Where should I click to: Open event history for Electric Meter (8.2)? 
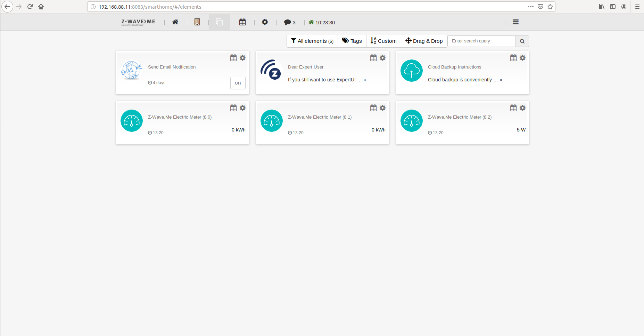[x=513, y=108]
